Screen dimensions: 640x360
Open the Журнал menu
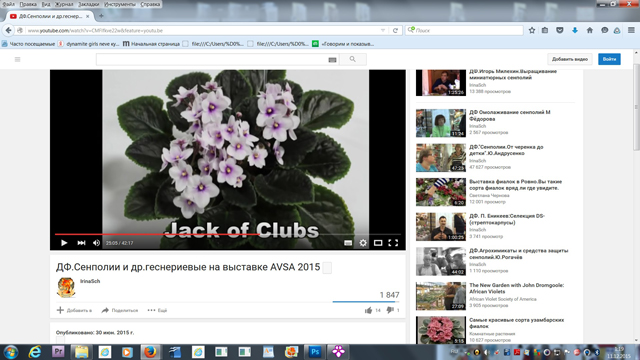pyautogui.click(x=64, y=4)
